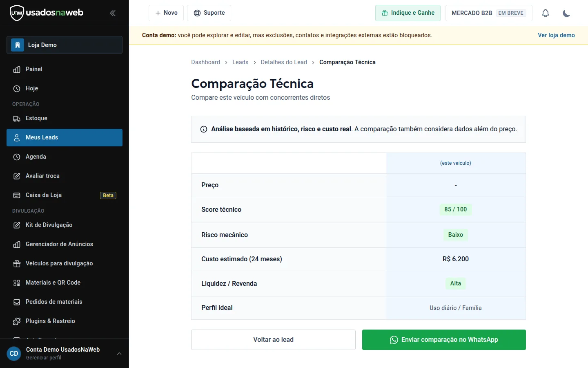Click the (este veículo) column header
588x368 pixels.
tap(456, 163)
